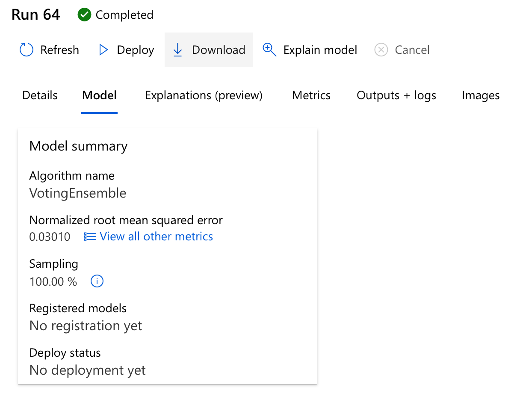The height and width of the screenshot is (420, 514).
Task: Click the Download button label
Action: point(219,50)
